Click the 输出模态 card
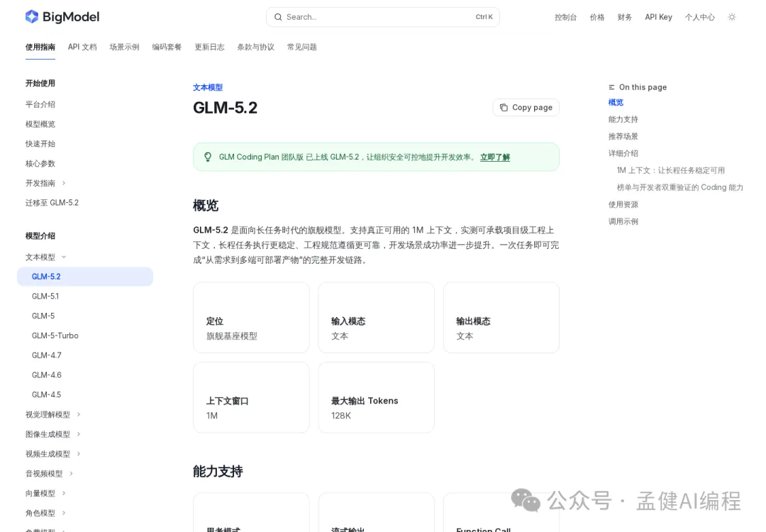The height and width of the screenshot is (532, 766). [x=501, y=318]
